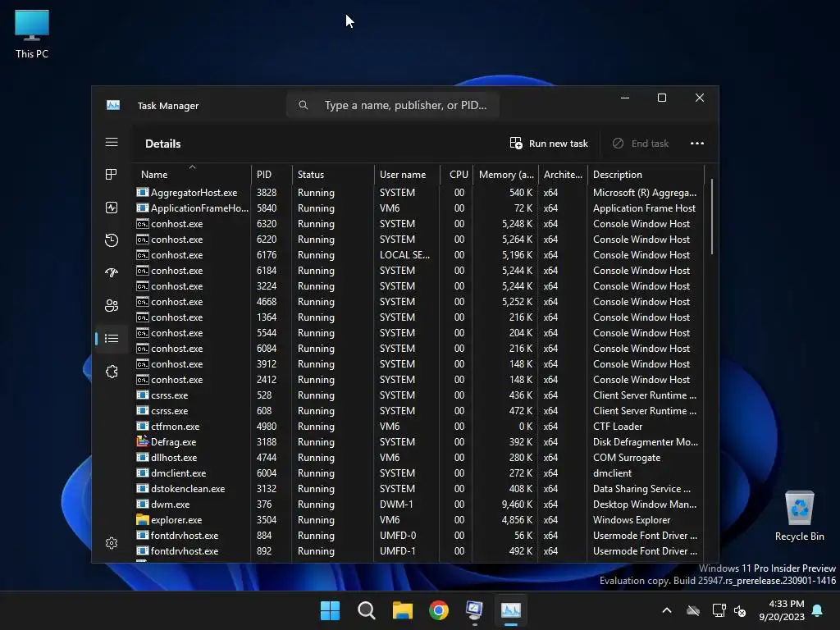
Task: Launch Google Chrome from taskbar
Action: 439,610
